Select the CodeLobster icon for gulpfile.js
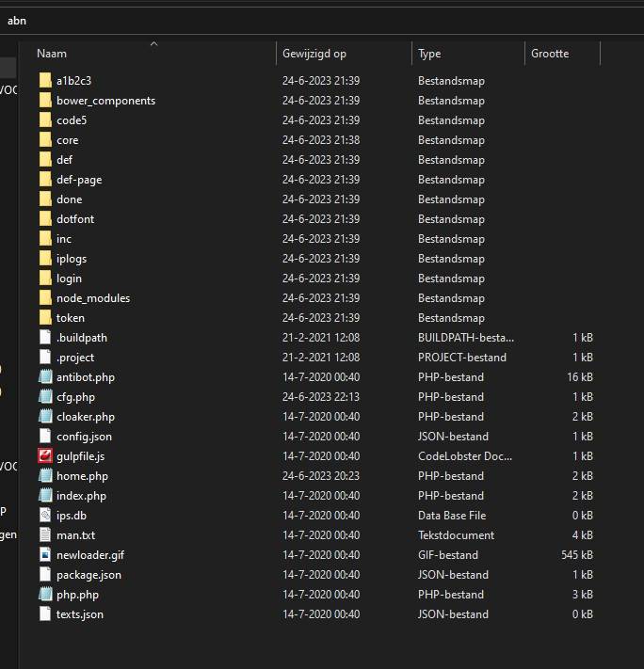This screenshot has width=644, height=669. tap(45, 456)
